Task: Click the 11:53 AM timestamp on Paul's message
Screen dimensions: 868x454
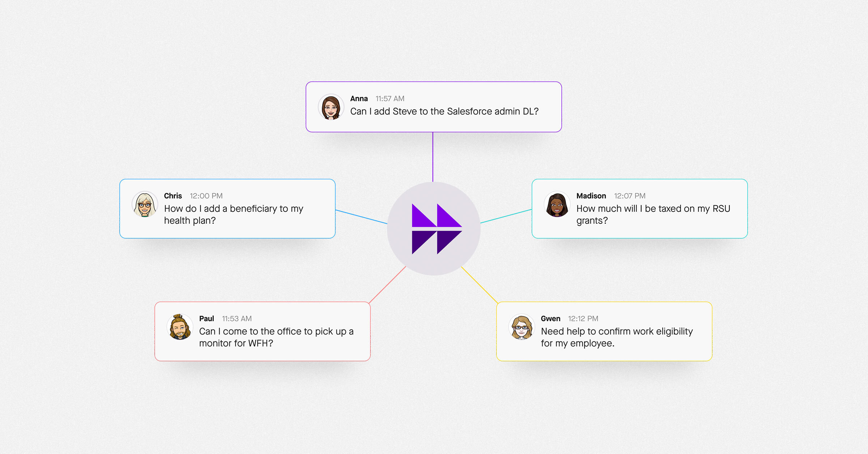Action: [237, 319]
